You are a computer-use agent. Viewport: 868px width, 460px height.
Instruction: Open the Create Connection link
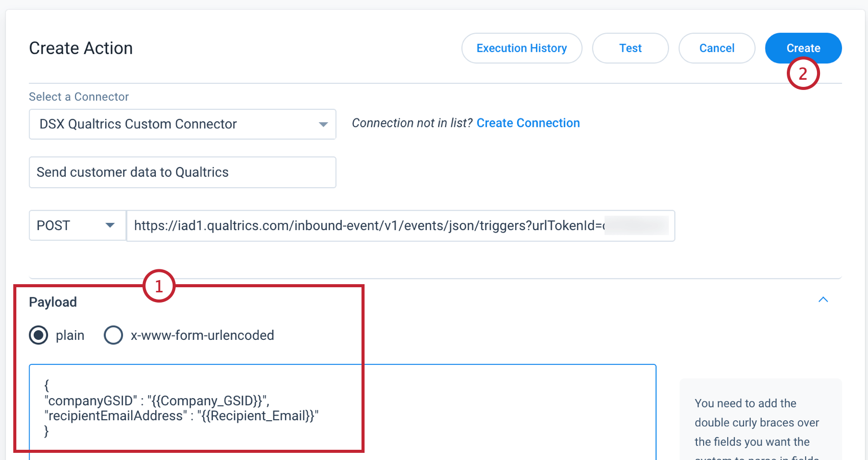tap(528, 123)
